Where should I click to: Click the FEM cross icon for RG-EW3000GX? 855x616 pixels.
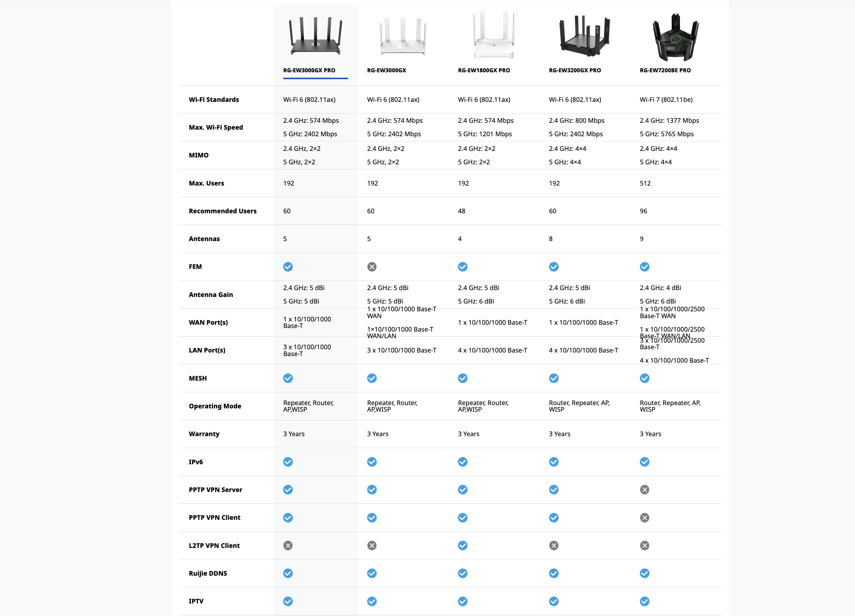pos(372,267)
